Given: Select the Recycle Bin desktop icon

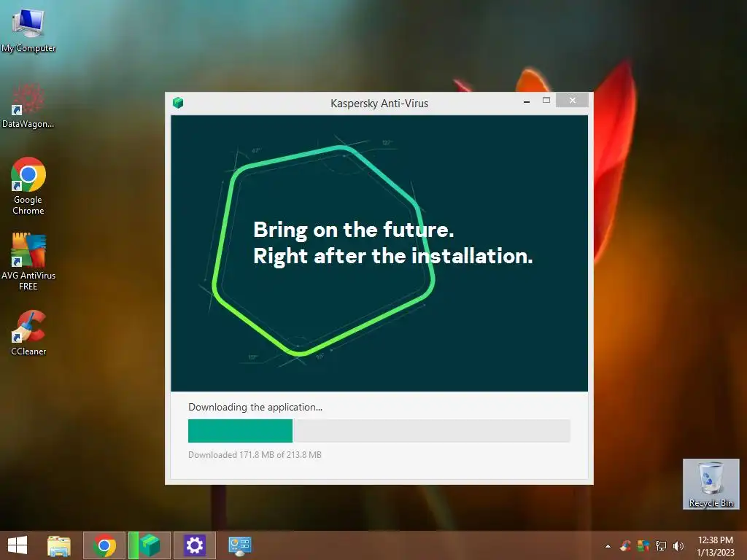Looking at the screenshot, I should coord(711,484).
